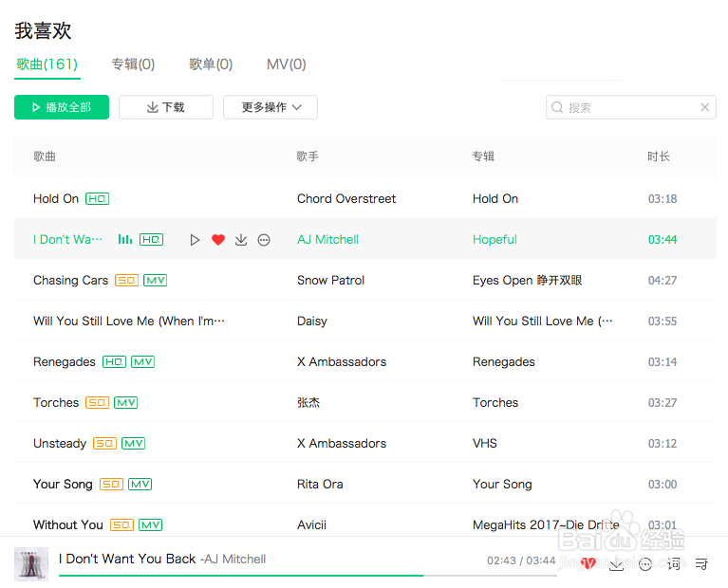
Task: Sort by 歌曲 column header
Action: coord(45,156)
